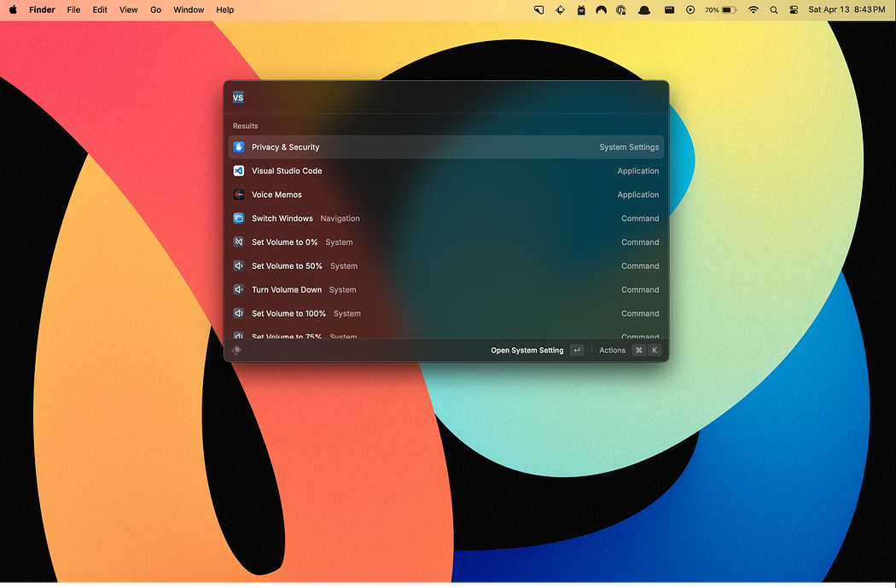Click speaker icon beside Turn Volume Down
896x588 pixels.
pos(239,289)
